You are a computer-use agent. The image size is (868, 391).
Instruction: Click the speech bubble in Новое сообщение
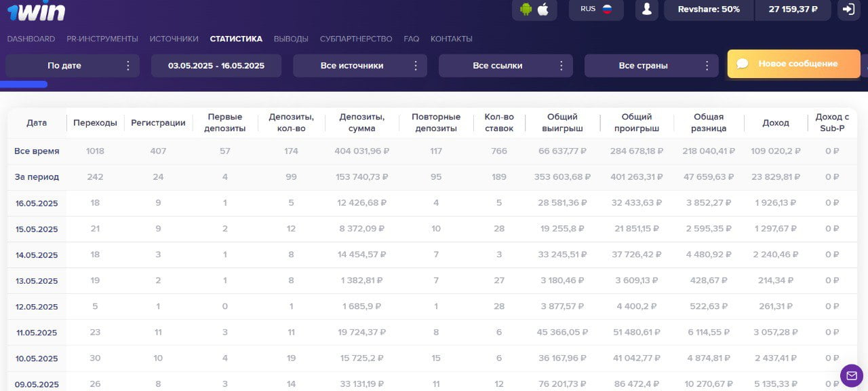coord(743,64)
